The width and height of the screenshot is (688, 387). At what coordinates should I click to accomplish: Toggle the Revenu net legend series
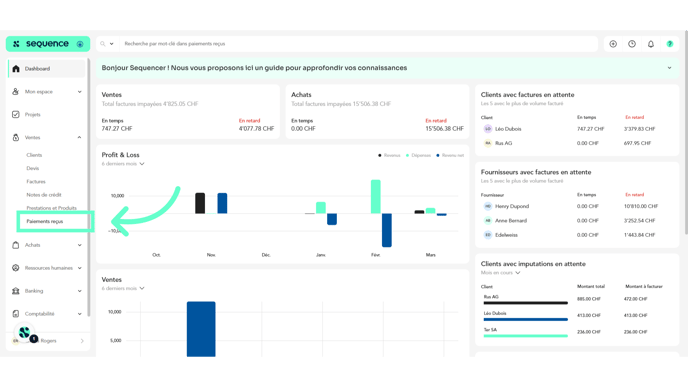(x=450, y=155)
